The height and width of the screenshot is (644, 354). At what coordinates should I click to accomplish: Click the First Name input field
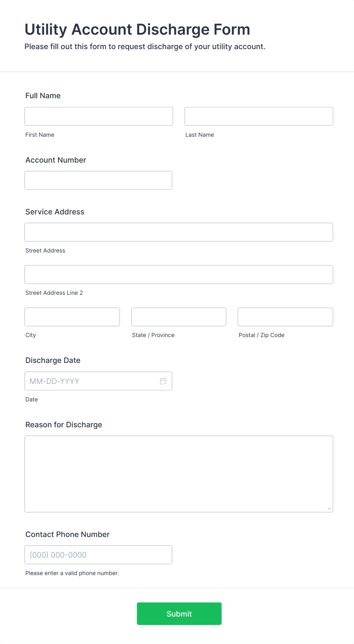tap(99, 116)
